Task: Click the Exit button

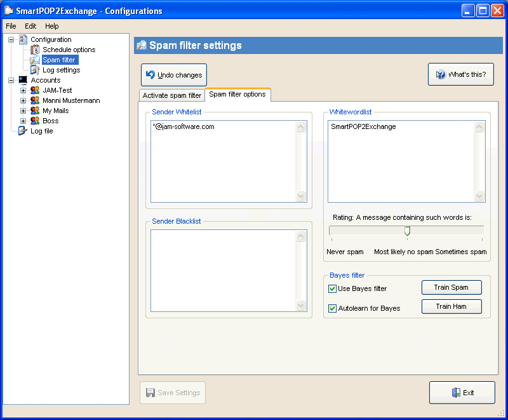Action: tap(462, 393)
